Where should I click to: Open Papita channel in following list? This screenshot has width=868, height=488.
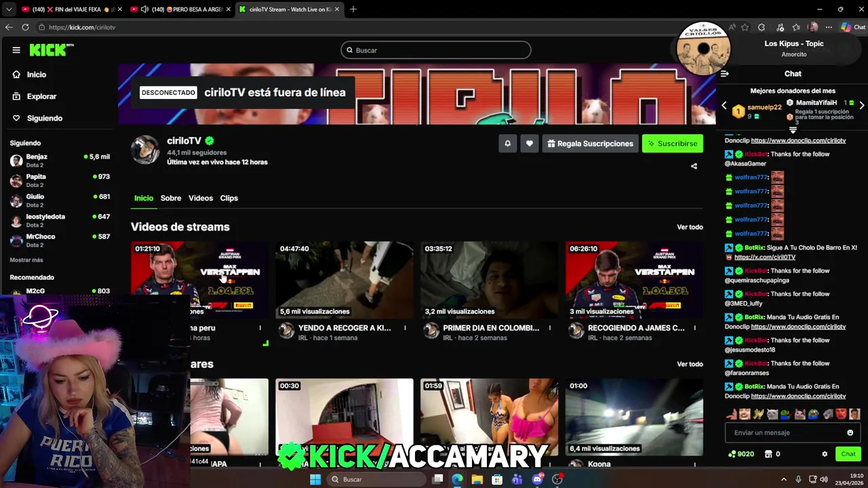[60, 180]
